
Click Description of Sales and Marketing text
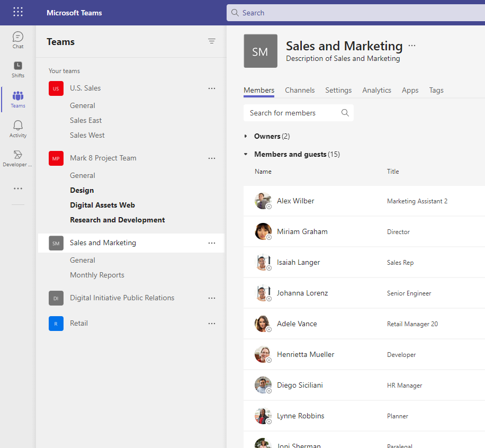[343, 58]
